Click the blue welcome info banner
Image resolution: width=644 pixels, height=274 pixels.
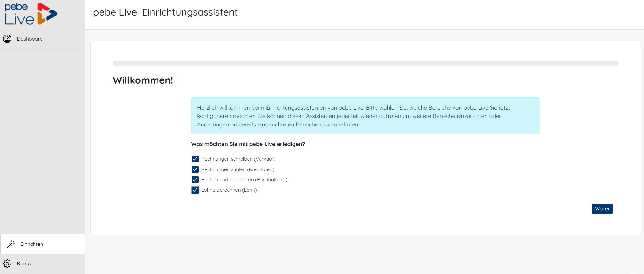(365, 116)
